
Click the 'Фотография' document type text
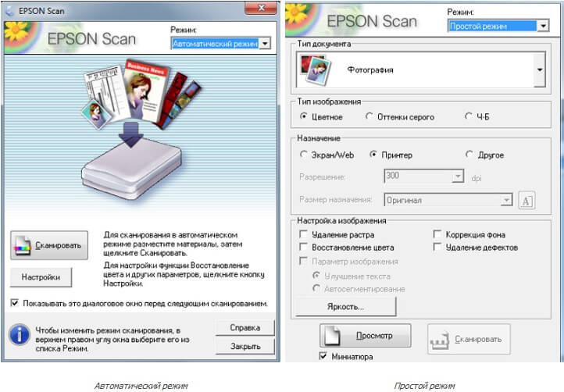point(370,69)
